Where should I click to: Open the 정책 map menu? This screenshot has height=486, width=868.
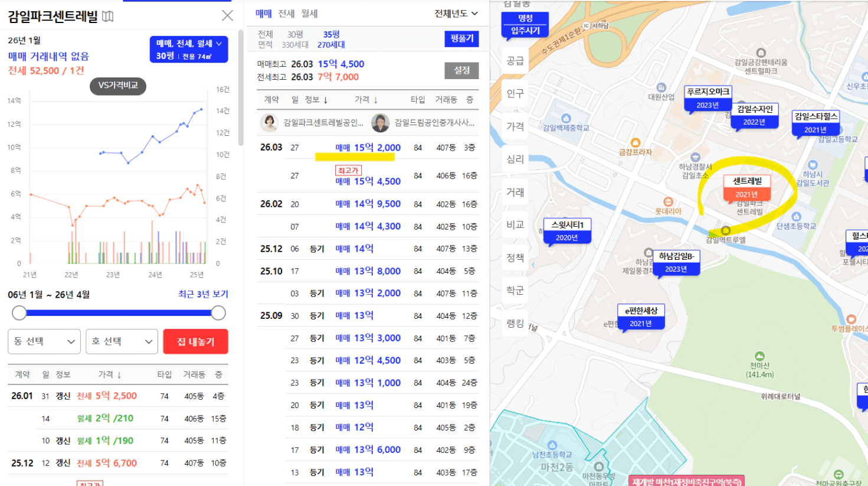click(515, 257)
